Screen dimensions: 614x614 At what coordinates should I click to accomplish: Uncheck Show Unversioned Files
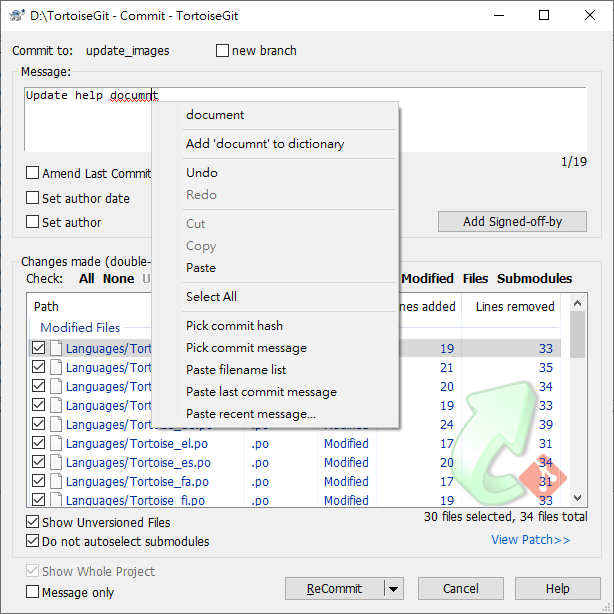pos(33,522)
